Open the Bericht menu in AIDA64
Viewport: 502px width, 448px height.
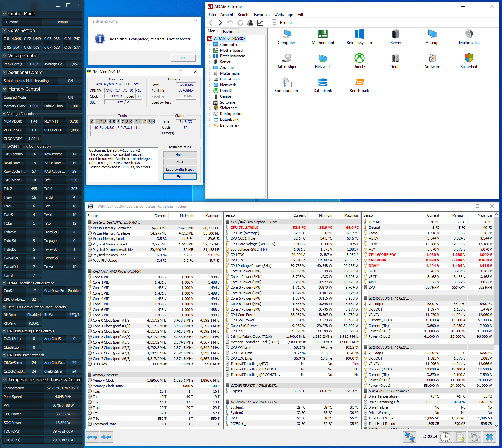243,15
